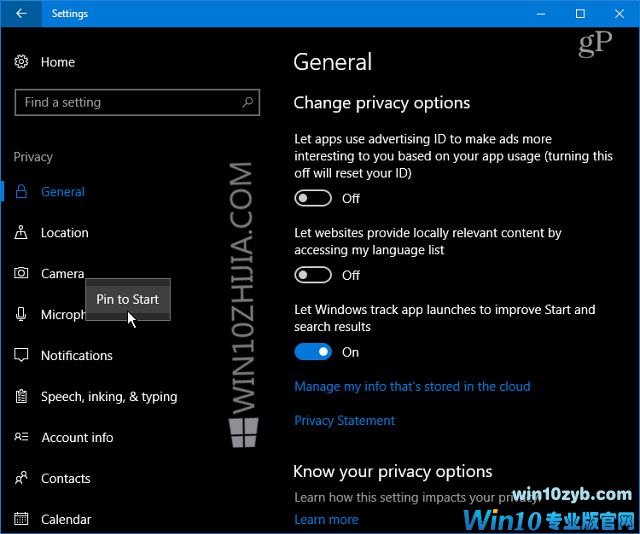640x534 pixels.
Task: Click the Find a setting search box
Action: coord(137,102)
